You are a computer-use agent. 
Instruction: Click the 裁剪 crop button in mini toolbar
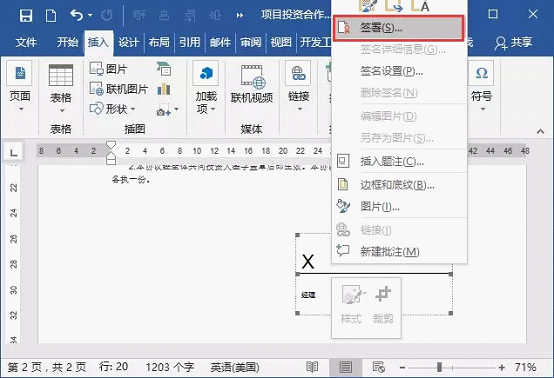click(383, 305)
